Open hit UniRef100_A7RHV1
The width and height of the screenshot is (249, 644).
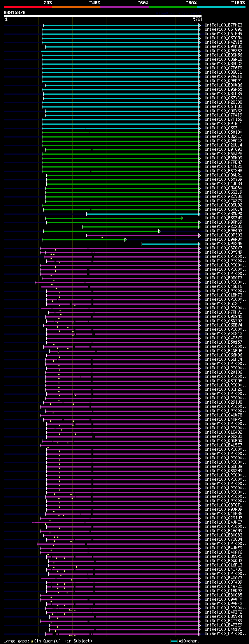[223, 312]
